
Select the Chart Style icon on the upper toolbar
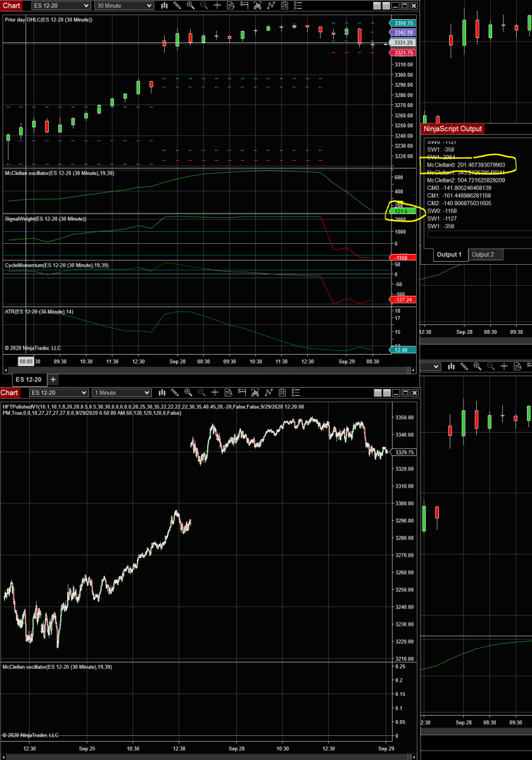point(163,5)
